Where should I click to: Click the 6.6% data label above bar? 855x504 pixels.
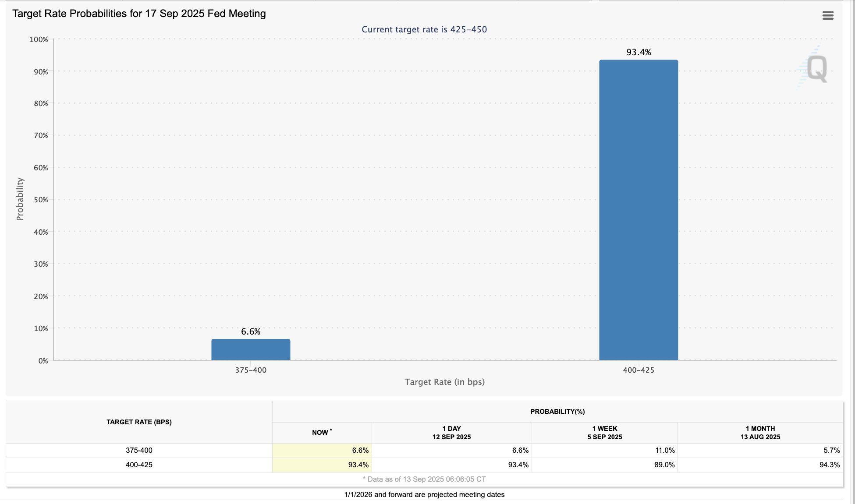coord(251,331)
